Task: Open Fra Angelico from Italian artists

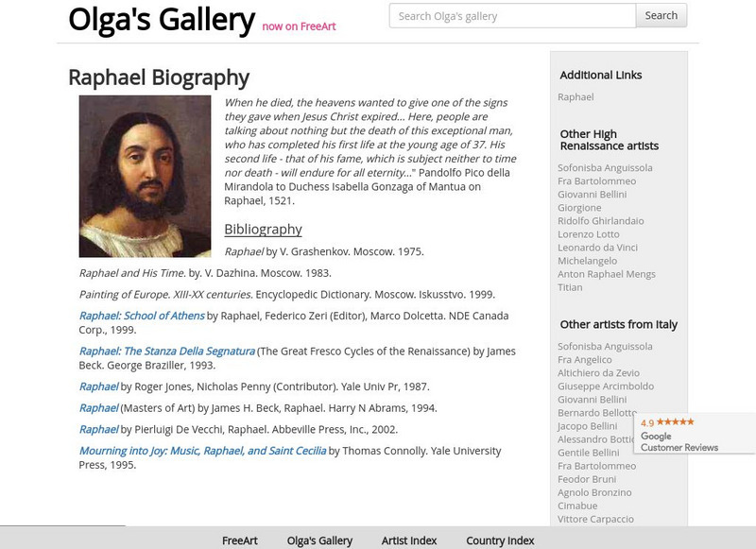Action: pos(585,360)
